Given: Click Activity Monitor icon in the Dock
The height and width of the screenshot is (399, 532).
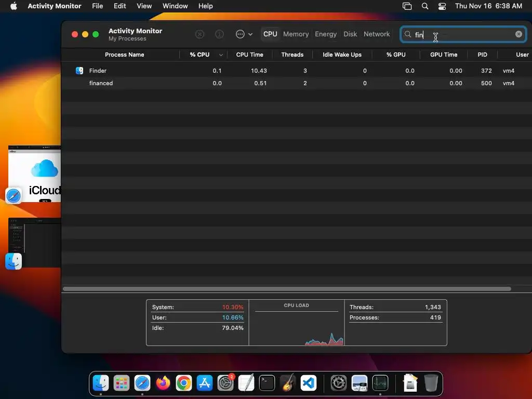Looking at the screenshot, I should [x=380, y=383].
